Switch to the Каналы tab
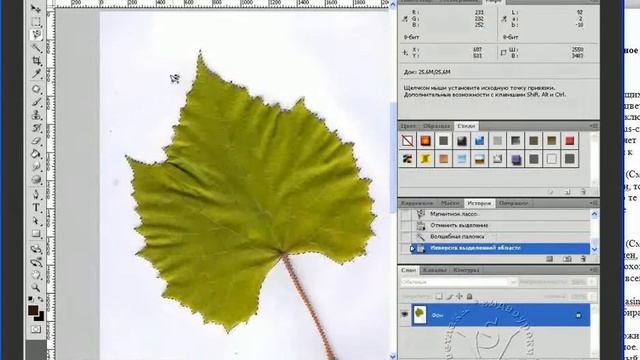This screenshot has height=360, width=640. point(434,270)
